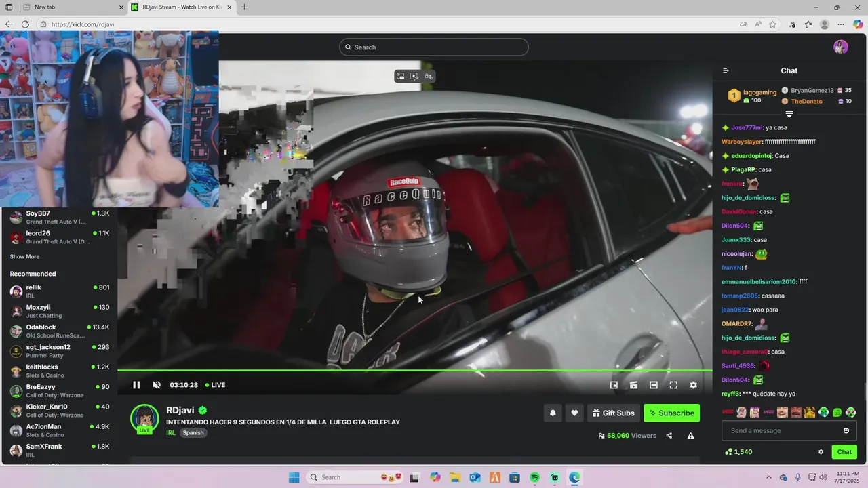The width and height of the screenshot is (868, 488).
Task: Open Kicker_Knr10 recommended channel
Action: (60, 410)
